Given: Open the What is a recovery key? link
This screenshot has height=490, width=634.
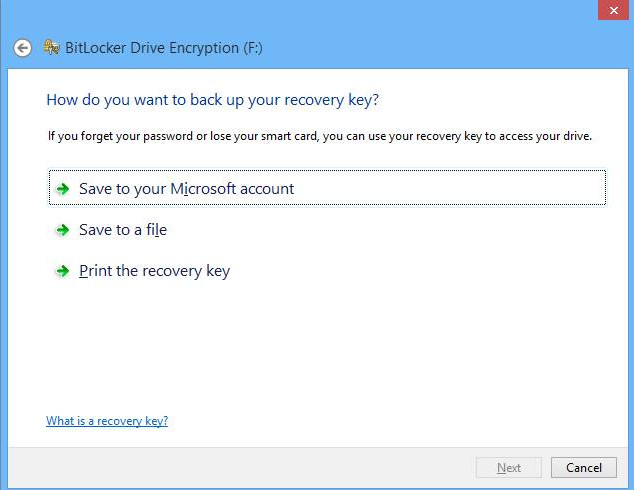Looking at the screenshot, I should 107,421.
